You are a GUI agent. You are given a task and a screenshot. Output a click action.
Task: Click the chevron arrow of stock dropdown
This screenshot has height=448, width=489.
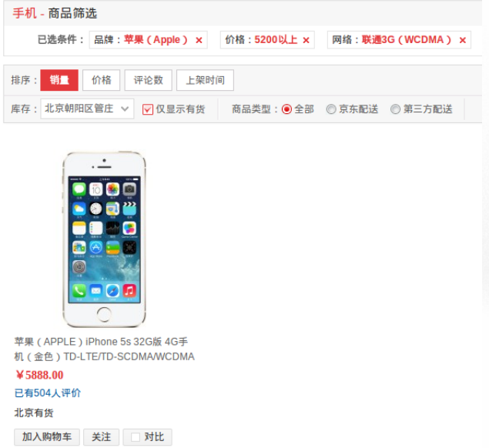[125, 109]
